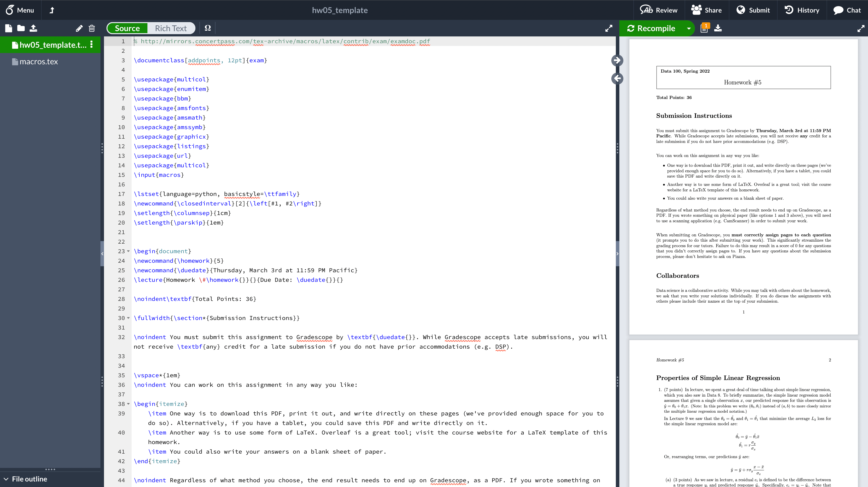Open the Recompile options dropdown

point(689,28)
